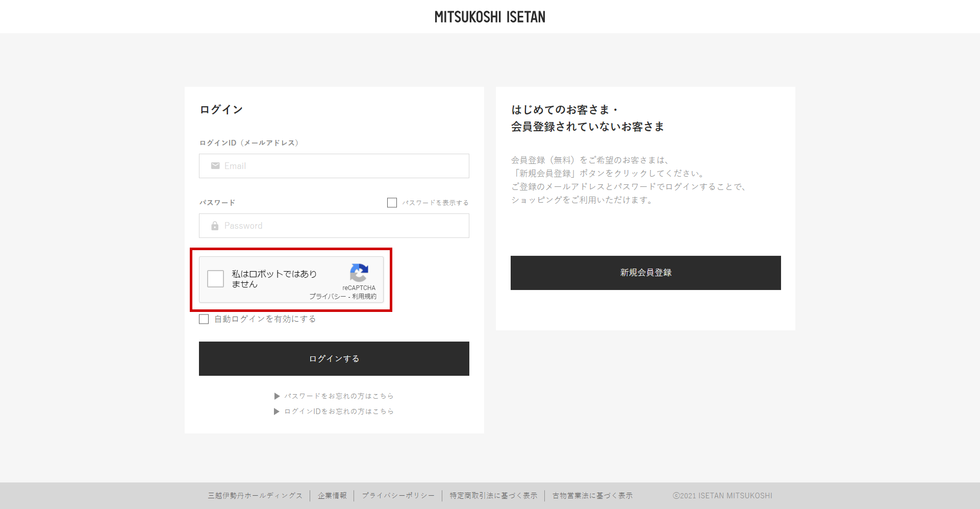Click the ログインする button

pos(334,359)
